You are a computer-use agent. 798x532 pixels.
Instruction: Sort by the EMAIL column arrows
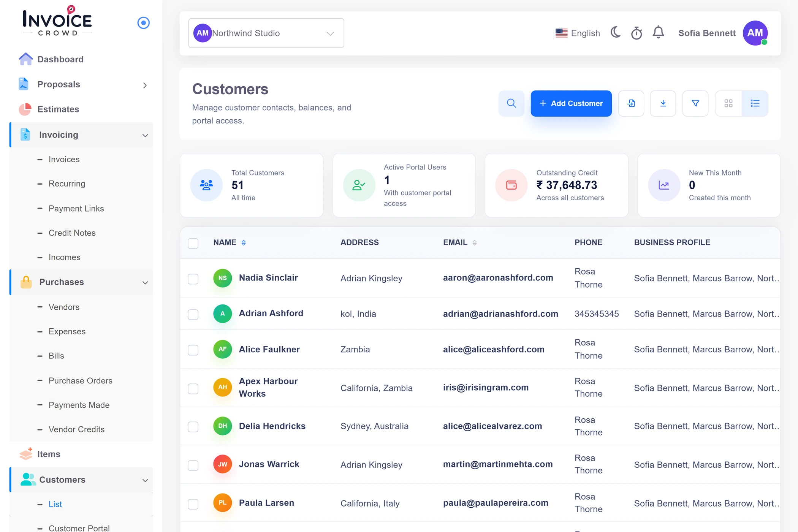tap(475, 242)
